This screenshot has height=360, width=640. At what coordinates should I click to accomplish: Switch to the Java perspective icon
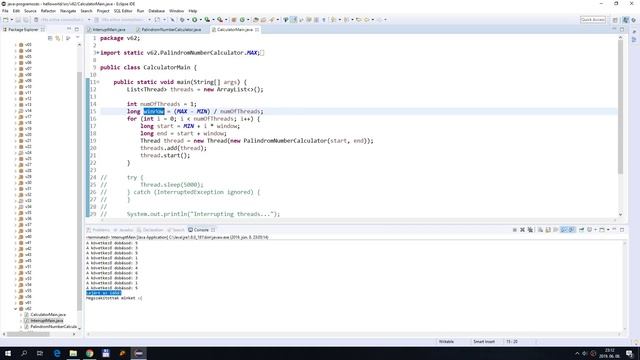(x=625, y=20)
